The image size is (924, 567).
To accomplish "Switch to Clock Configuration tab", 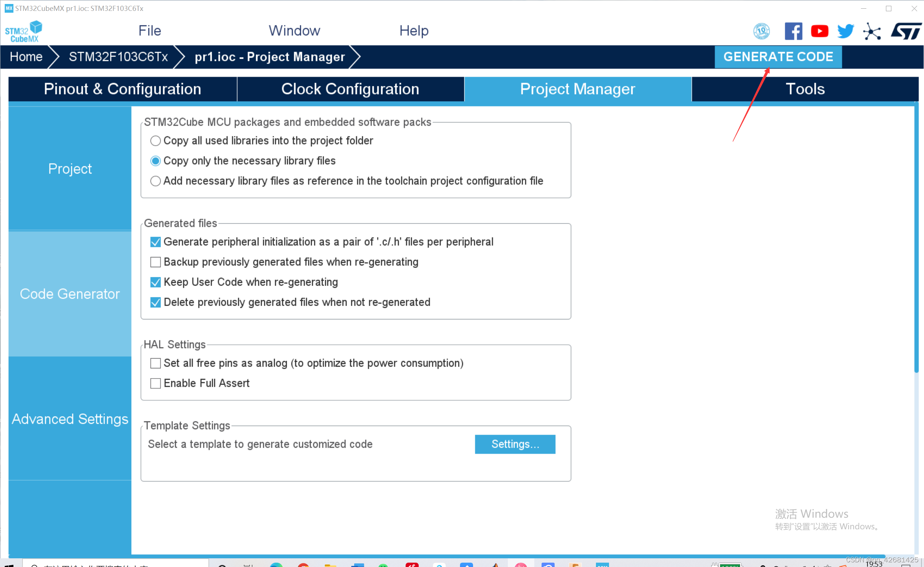I will coord(350,89).
